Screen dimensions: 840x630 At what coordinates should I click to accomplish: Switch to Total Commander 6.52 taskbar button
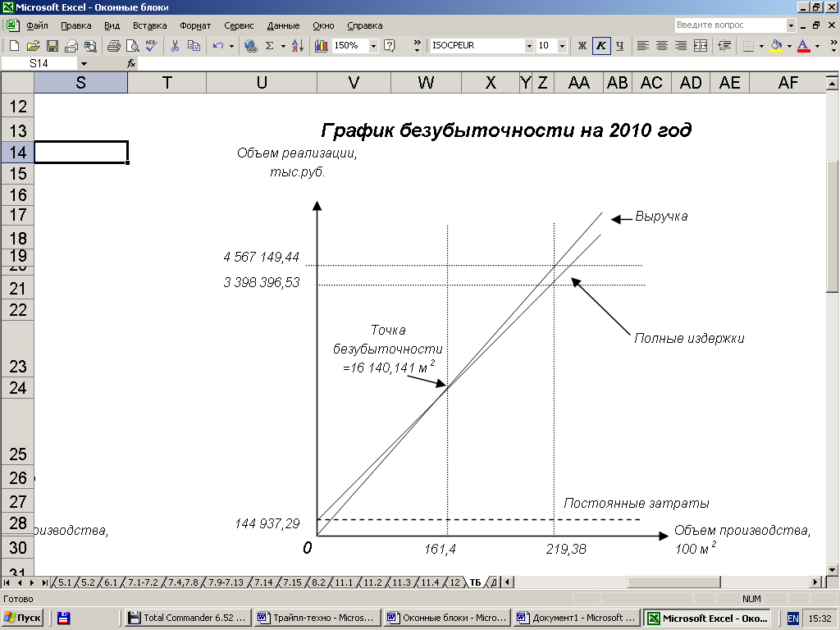(x=187, y=618)
